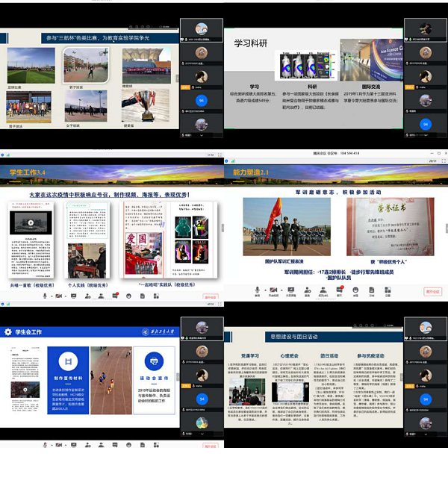Image resolution: width=448 pixels, height=486 pixels.
Task: Toggle camera in the 能力塑造 meeting toolbar
Action: click(273, 290)
